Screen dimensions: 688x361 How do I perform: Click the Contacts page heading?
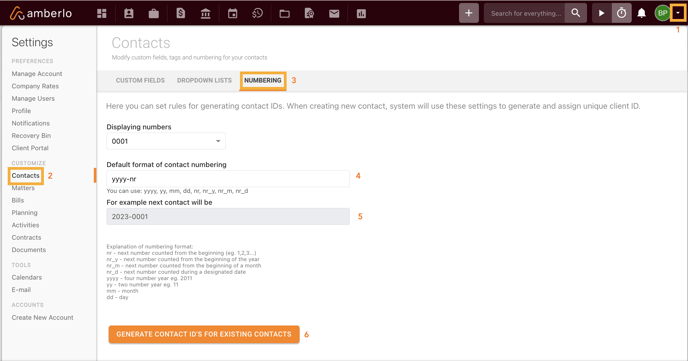[x=141, y=43]
